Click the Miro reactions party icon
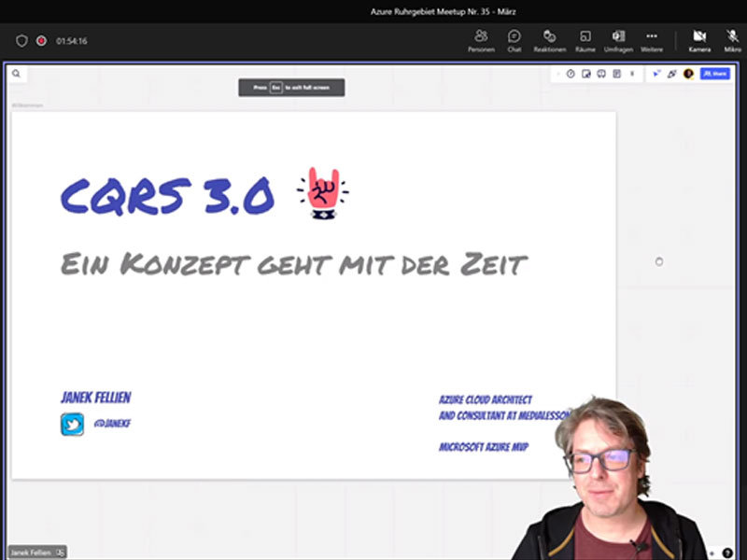The width and height of the screenshot is (747, 560). click(672, 74)
